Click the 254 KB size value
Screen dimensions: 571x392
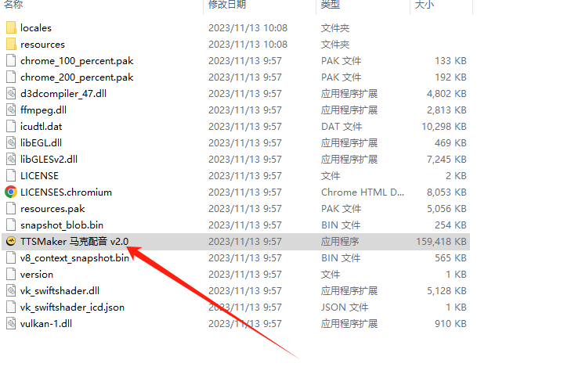[450, 225]
